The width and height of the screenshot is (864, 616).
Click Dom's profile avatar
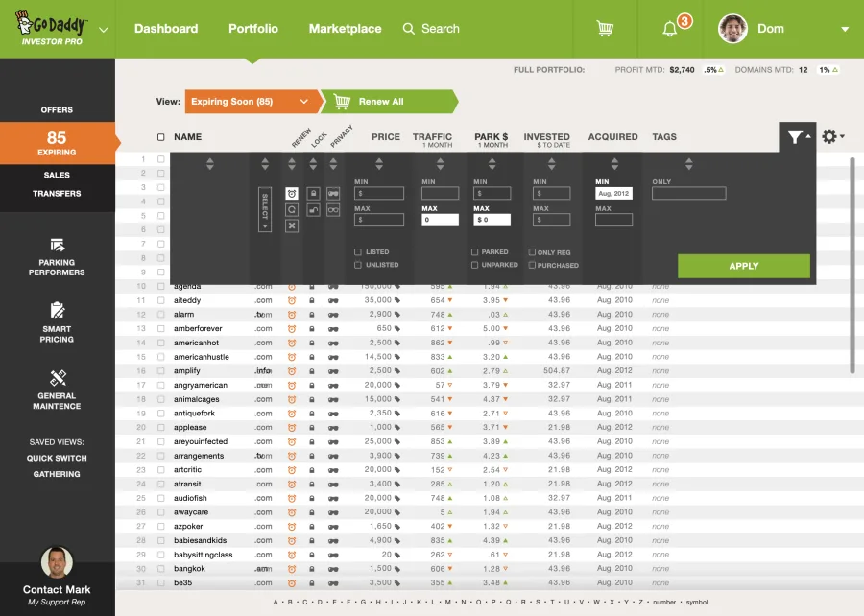[732, 29]
